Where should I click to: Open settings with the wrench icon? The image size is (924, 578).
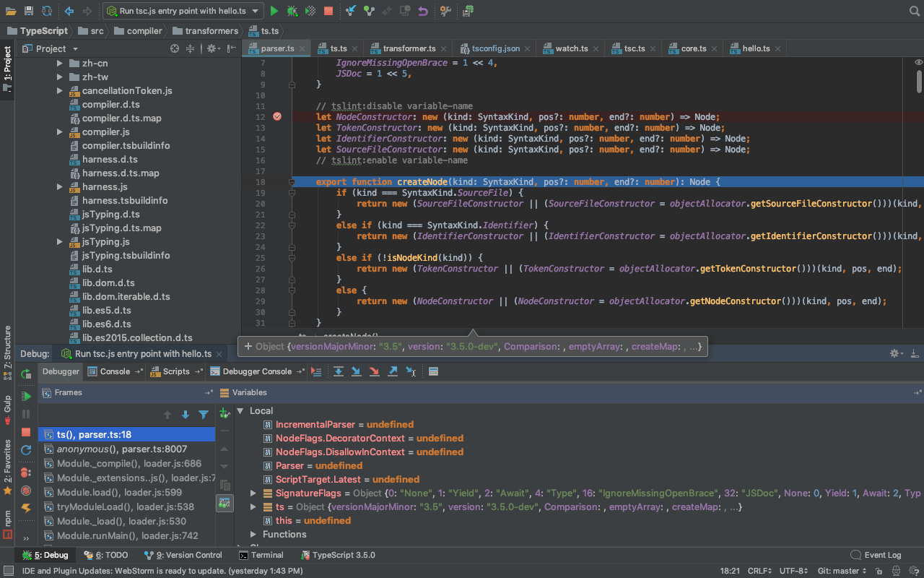(x=445, y=11)
